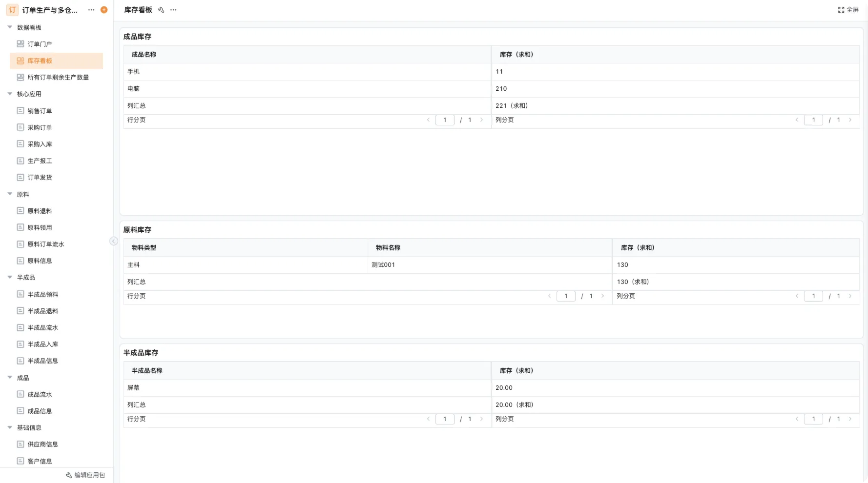868x483 pixels.
Task: Open the wrench edit icon beside 库存看板
Action: (161, 10)
